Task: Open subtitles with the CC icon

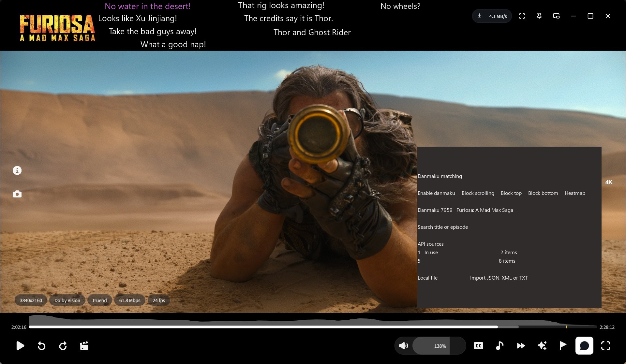Action: 478,346
